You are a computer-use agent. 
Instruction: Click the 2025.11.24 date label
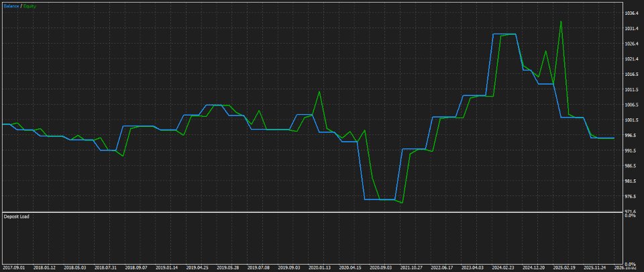594,267
